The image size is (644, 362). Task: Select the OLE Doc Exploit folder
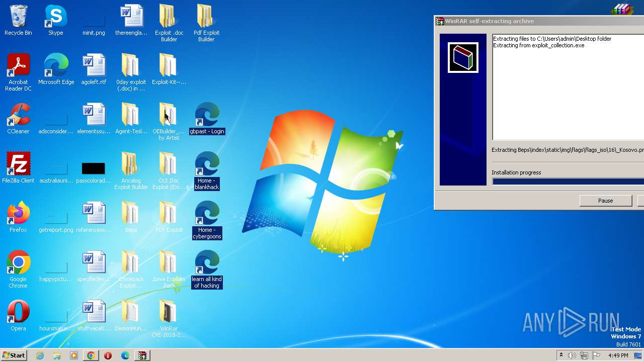coord(169,171)
